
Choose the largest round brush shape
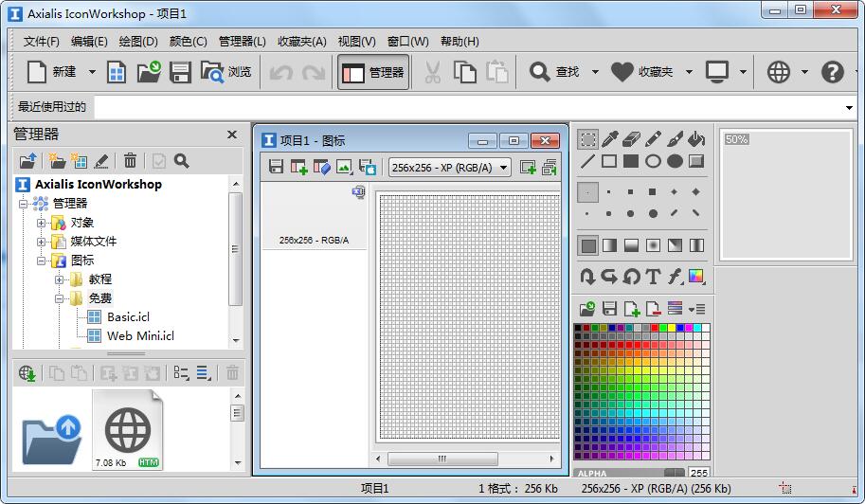point(653,213)
